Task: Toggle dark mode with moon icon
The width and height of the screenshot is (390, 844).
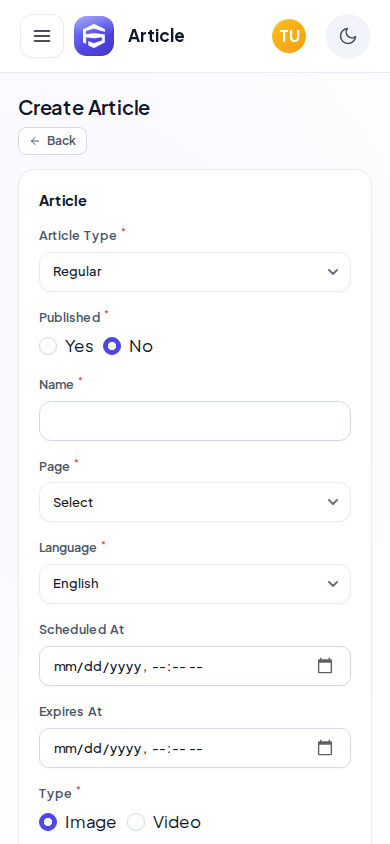Action: [348, 36]
